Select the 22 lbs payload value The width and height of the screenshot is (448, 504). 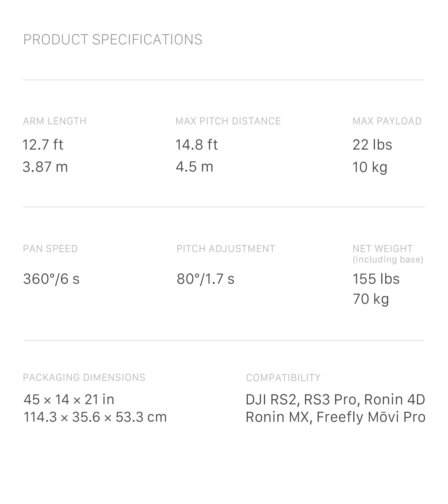coord(372,144)
